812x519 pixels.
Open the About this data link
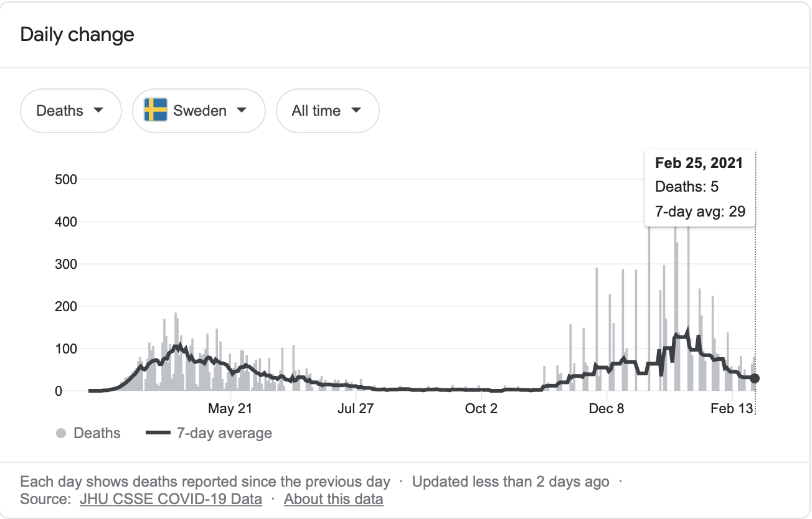point(333,499)
